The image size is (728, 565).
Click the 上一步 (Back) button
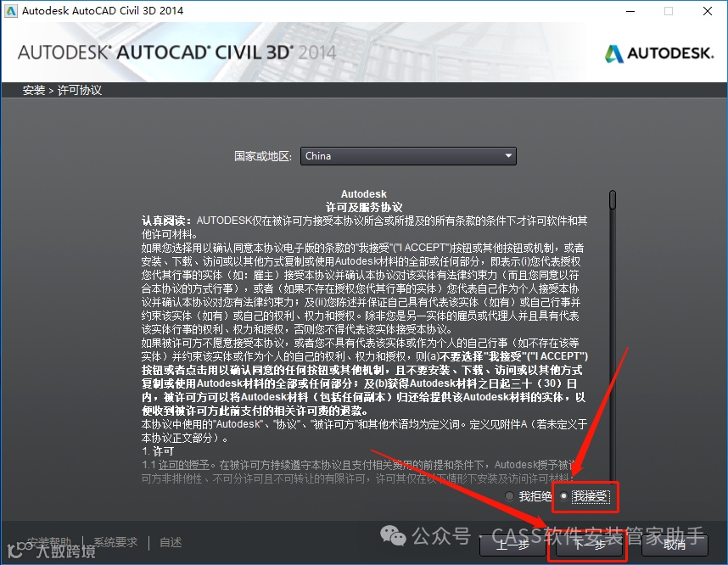tap(512, 545)
